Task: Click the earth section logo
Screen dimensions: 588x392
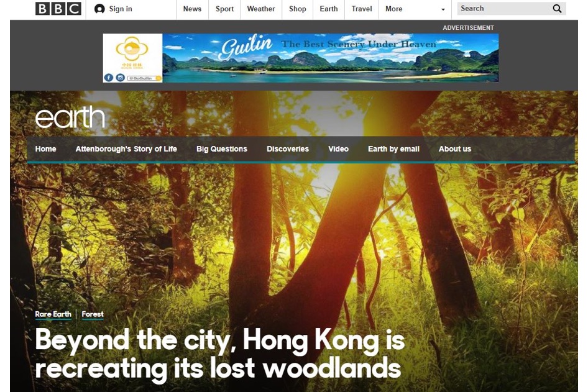Action: click(70, 117)
